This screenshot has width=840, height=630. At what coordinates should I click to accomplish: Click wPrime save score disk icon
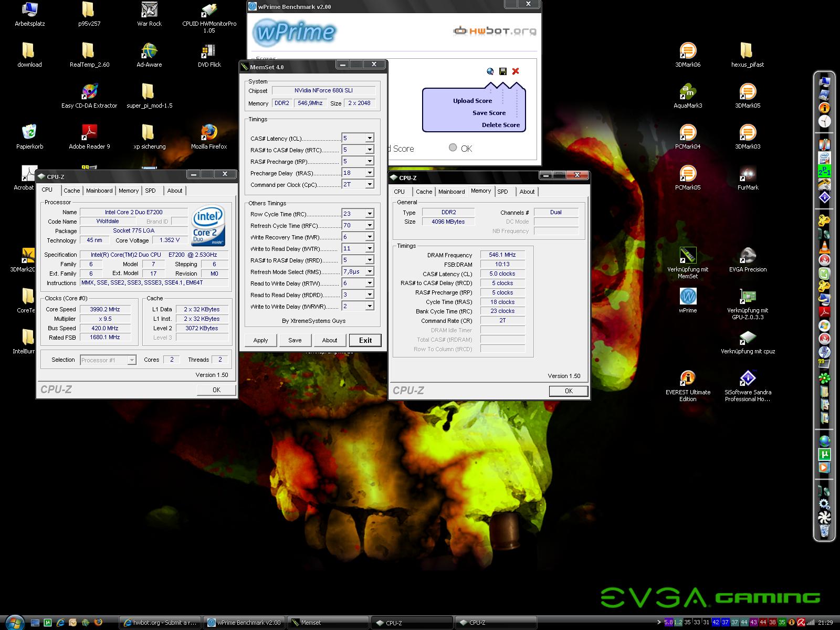coord(503,71)
